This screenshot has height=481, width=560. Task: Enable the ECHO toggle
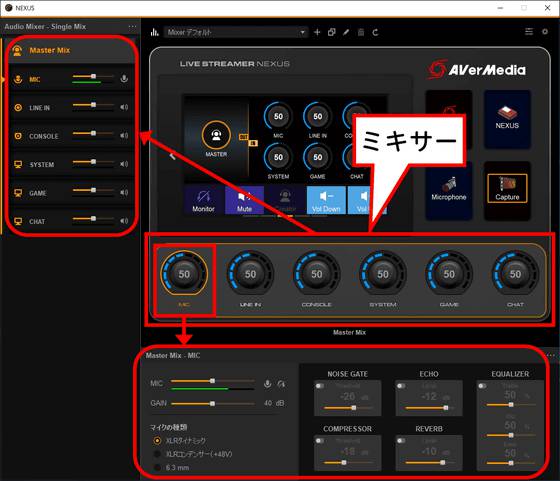[x=401, y=386]
